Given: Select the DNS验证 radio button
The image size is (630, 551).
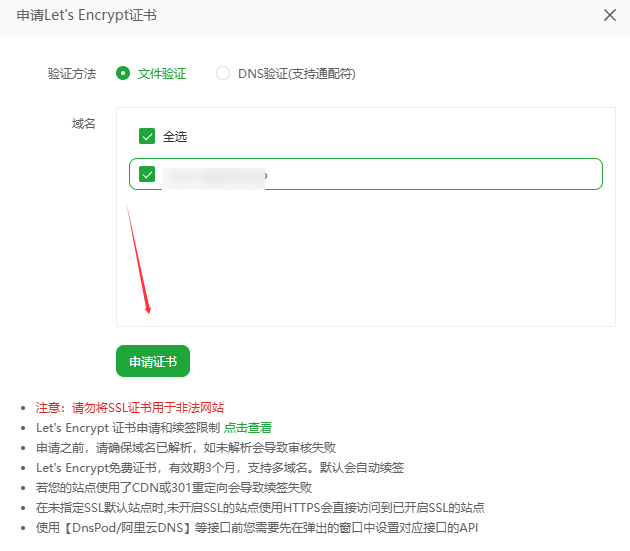Looking at the screenshot, I should pos(223,73).
